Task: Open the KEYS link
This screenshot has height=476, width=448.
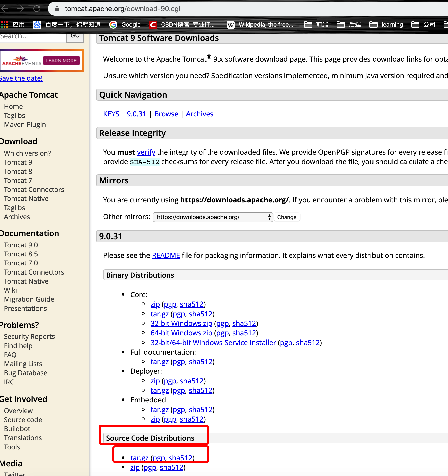Action: pyautogui.click(x=111, y=114)
